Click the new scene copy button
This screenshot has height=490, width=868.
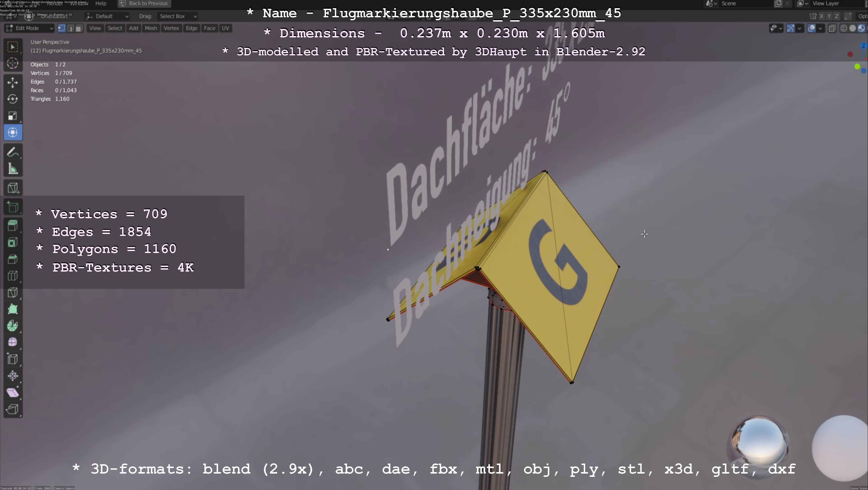point(778,3)
